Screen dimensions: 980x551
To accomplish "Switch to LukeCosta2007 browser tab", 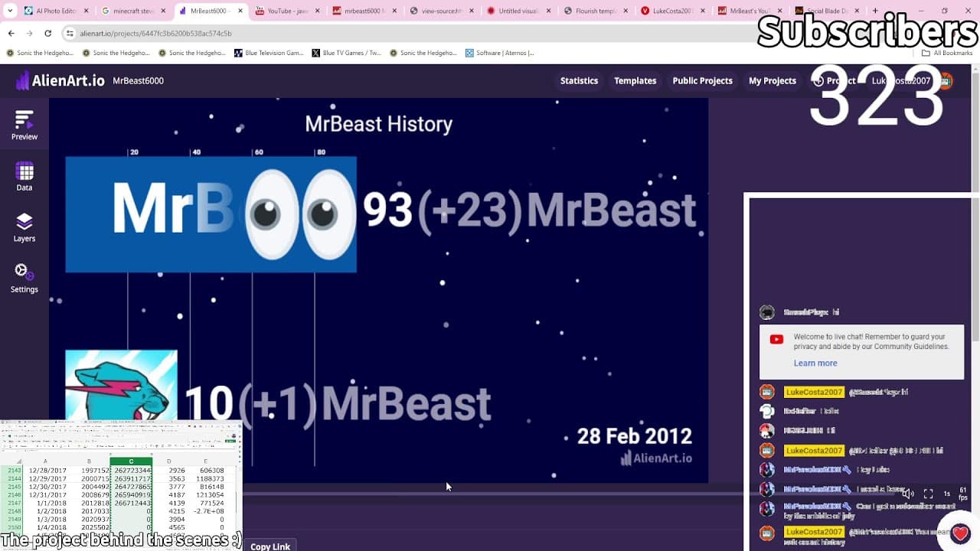I will coord(675,11).
